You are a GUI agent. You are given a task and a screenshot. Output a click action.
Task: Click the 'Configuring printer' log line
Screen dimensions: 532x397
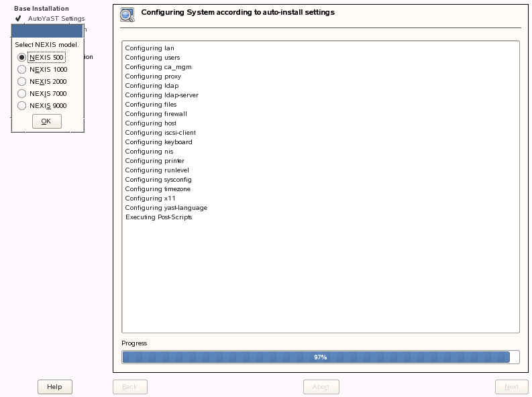pos(155,161)
